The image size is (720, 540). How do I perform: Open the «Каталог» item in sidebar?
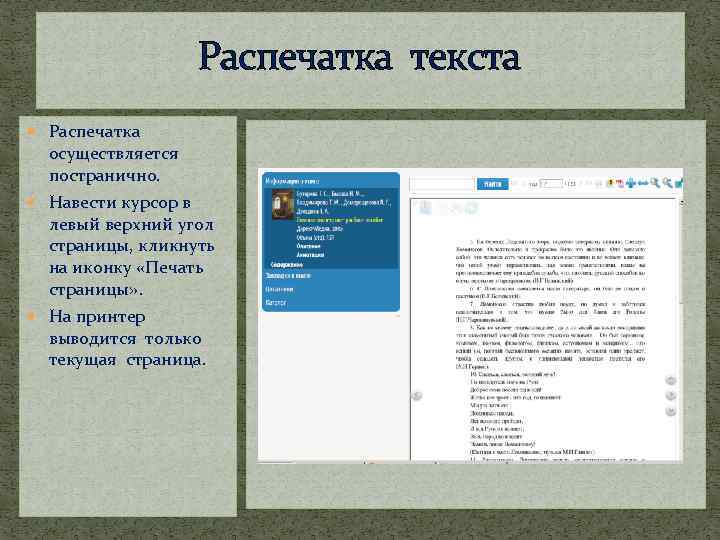coord(276,303)
